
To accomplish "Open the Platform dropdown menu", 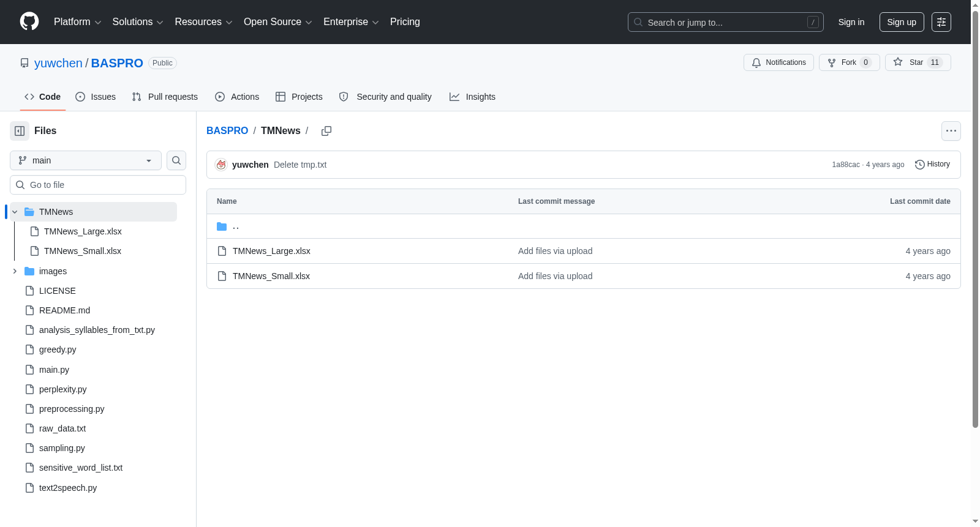I will (x=78, y=22).
